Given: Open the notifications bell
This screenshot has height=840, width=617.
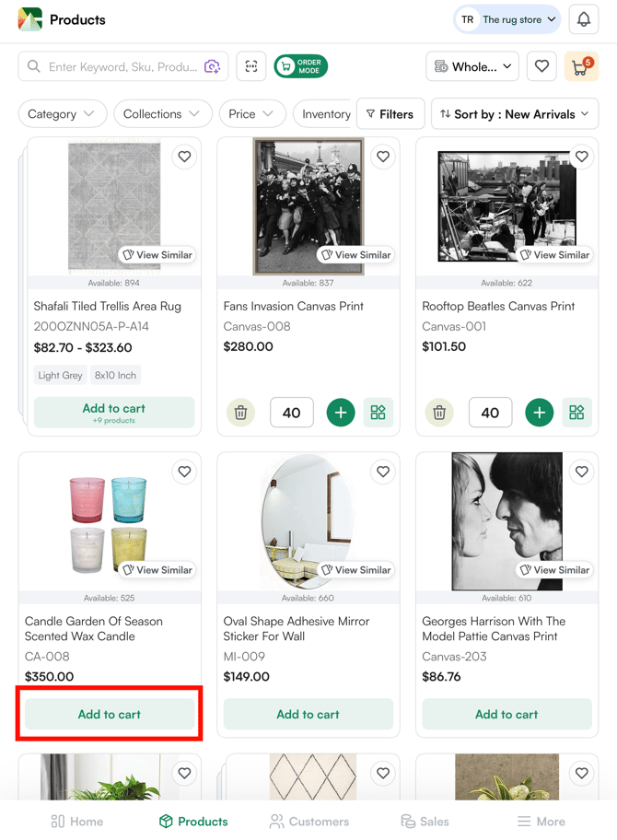Looking at the screenshot, I should (x=584, y=19).
